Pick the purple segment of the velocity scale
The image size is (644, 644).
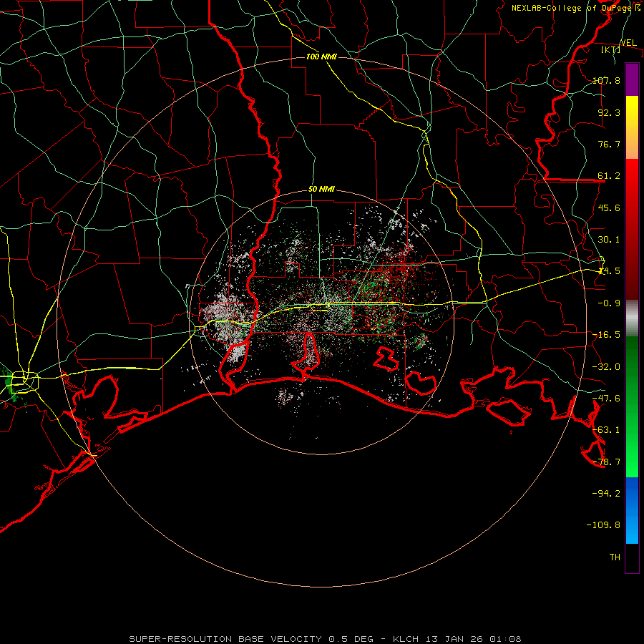632,80
